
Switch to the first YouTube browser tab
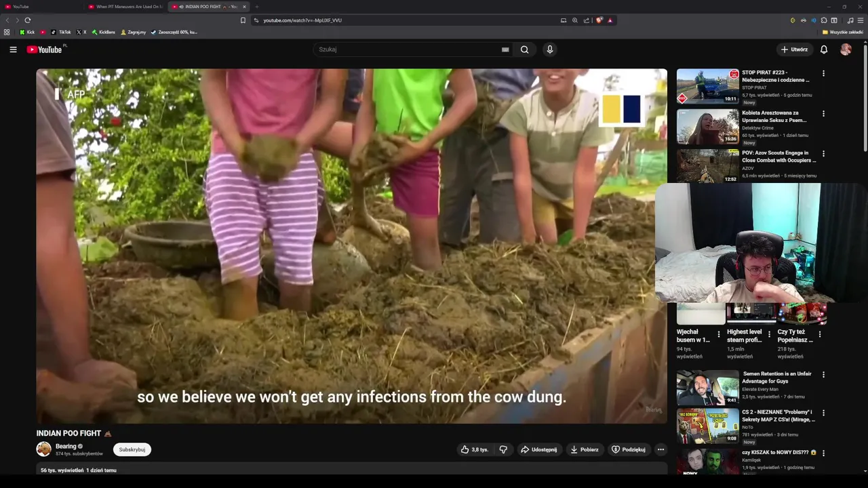click(41, 7)
